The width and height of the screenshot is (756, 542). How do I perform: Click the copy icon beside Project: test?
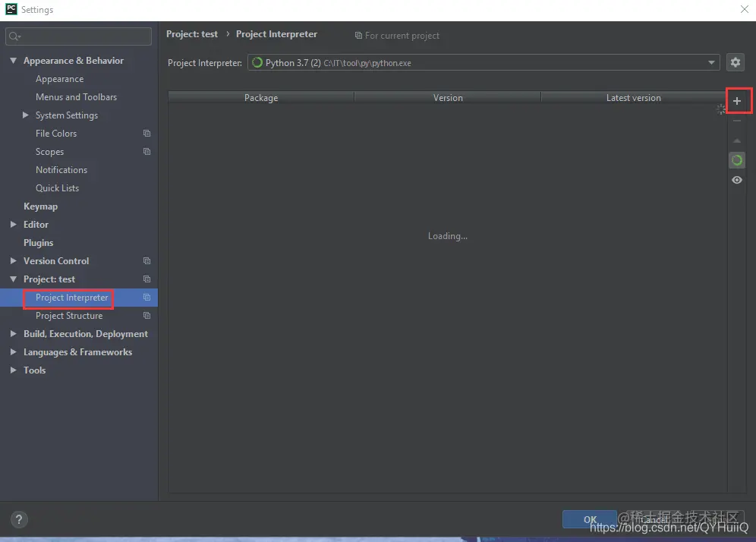tap(147, 279)
